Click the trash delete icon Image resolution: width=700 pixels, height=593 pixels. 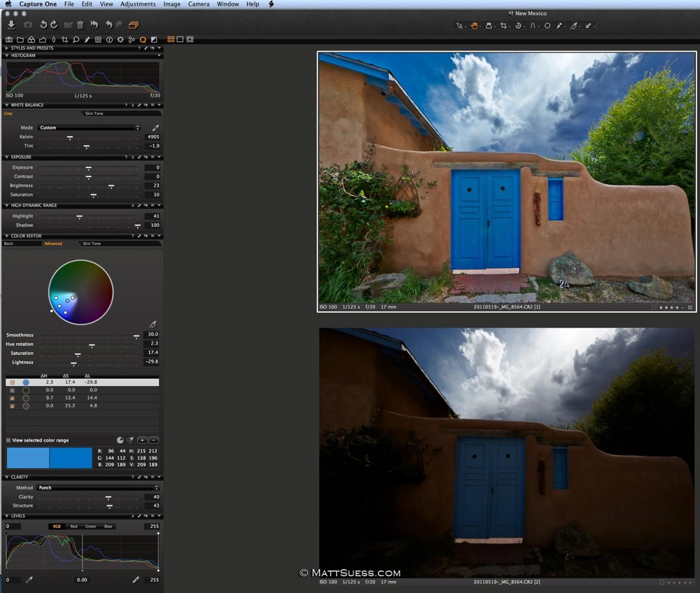click(x=80, y=25)
